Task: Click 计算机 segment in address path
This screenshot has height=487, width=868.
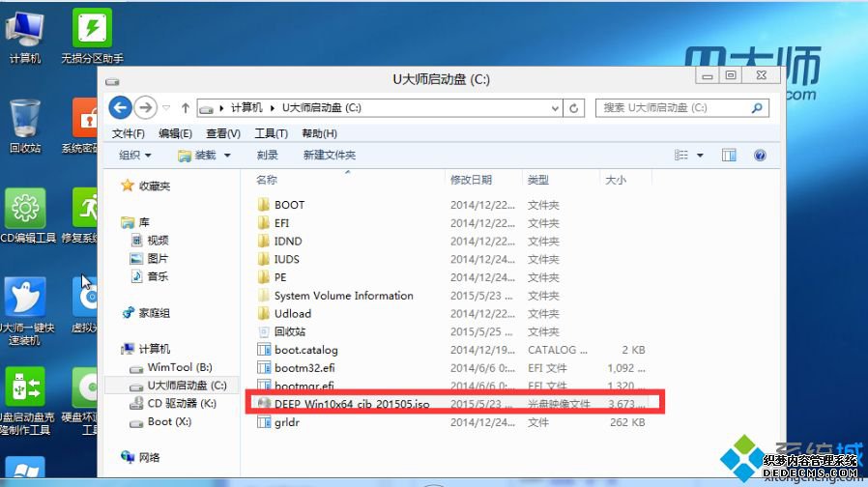Action: 246,108
